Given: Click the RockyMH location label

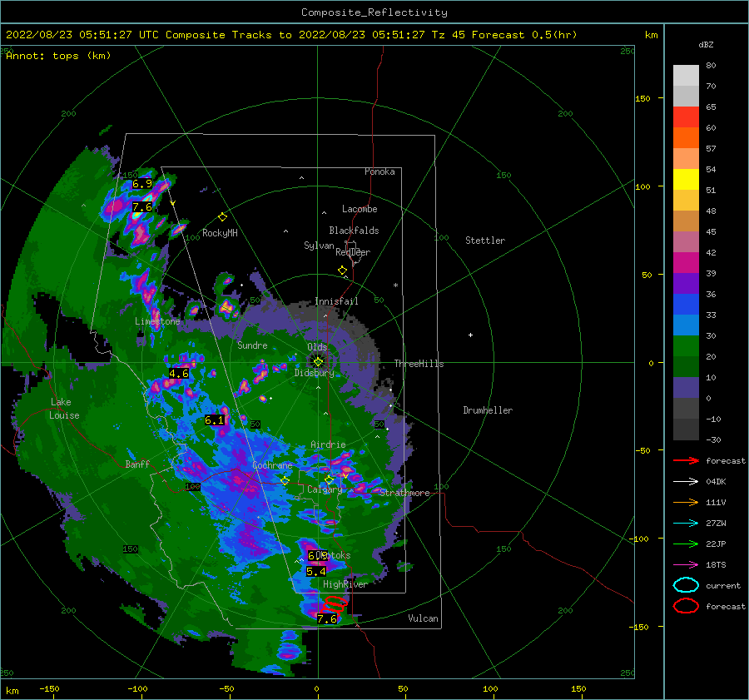Looking at the screenshot, I should pyautogui.click(x=220, y=233).
